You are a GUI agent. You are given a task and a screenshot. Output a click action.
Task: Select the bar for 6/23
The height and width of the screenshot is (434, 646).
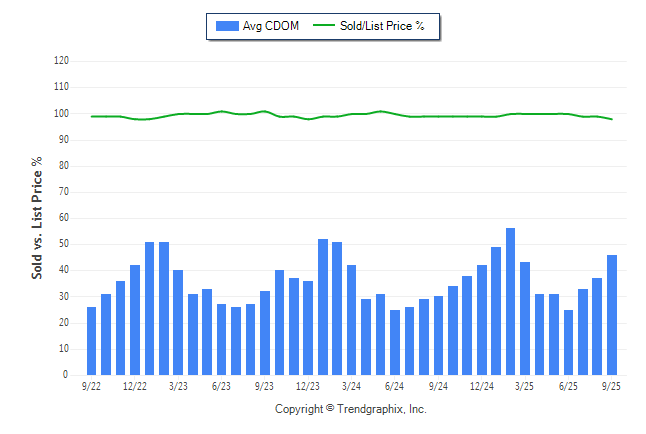(x=221, y=340)
